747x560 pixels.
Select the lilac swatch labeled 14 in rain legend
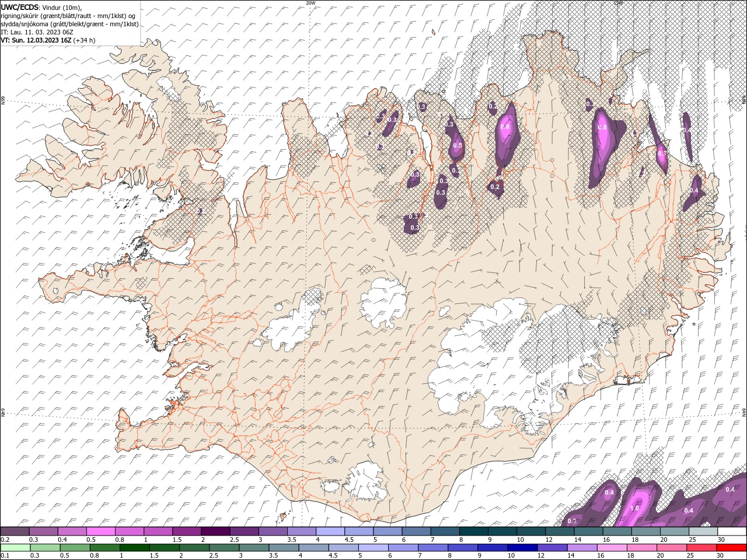click(x=582, y=547)
